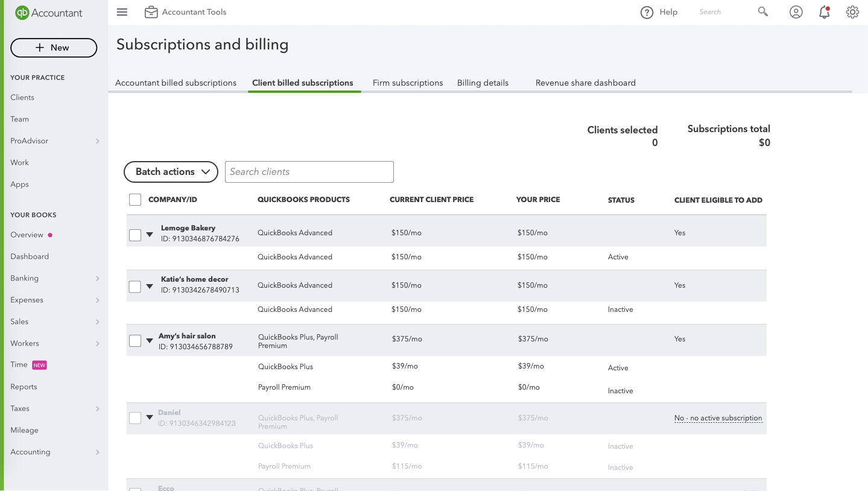Click Inactive status under Katie's home decor
868x491 pixels.
[x=621, y=309]
